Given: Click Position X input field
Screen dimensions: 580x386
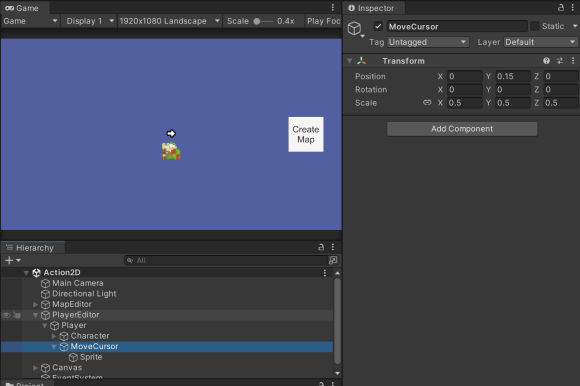Looking at the screenshot, I should pos(465,76).
